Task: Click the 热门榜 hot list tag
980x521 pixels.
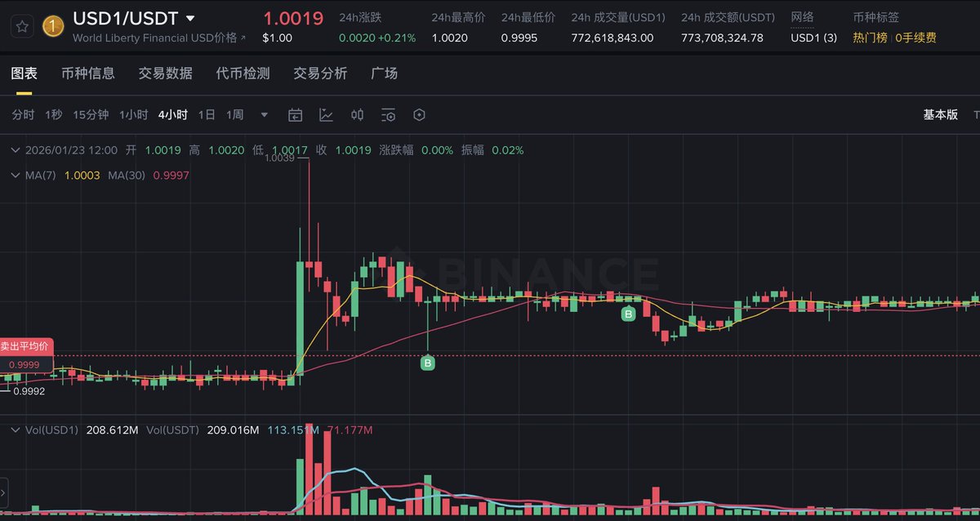Action: pos(870,38)
